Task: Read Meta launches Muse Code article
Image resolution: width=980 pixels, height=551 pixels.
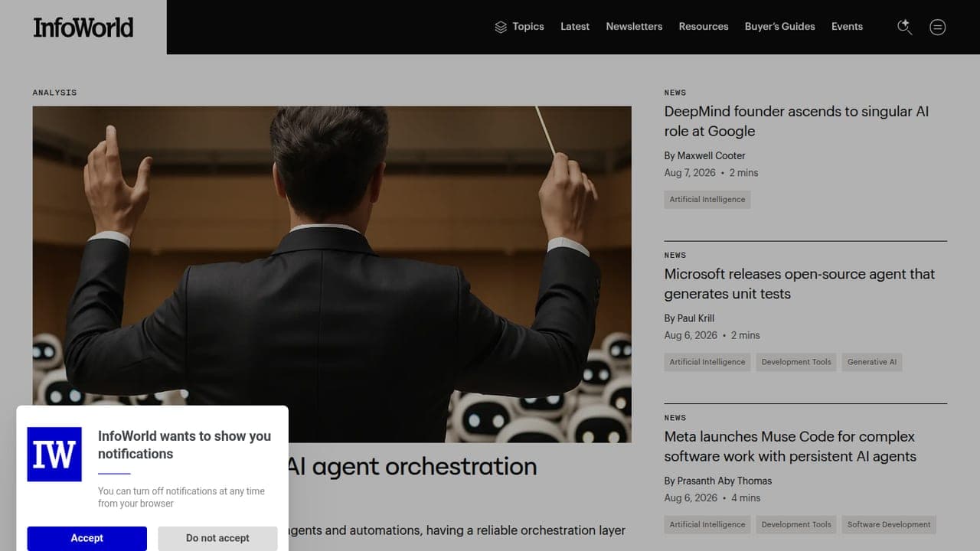Action: [x=790, y=446]
